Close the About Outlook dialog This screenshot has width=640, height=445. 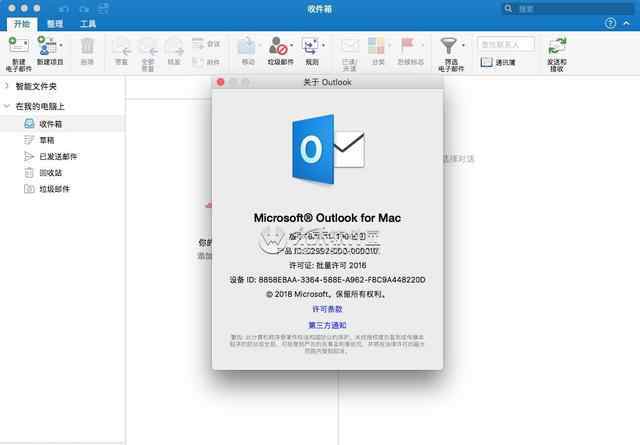click(220, 82)
